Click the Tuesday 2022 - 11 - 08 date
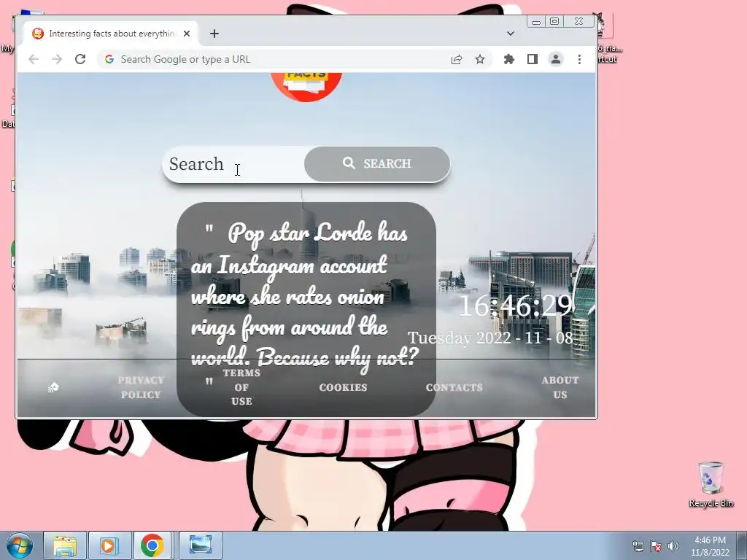Viewport: 747px width, 560px height. click(491, 338)
